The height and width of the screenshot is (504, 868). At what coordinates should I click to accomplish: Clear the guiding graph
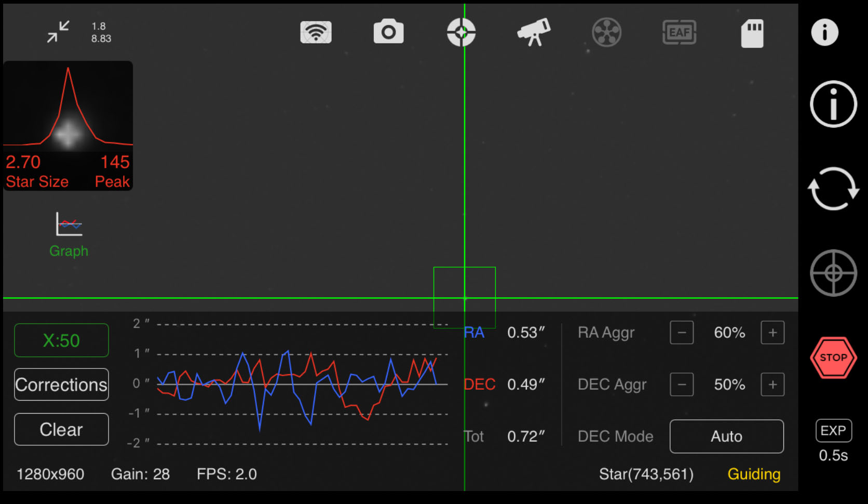(x=61, y=429)
